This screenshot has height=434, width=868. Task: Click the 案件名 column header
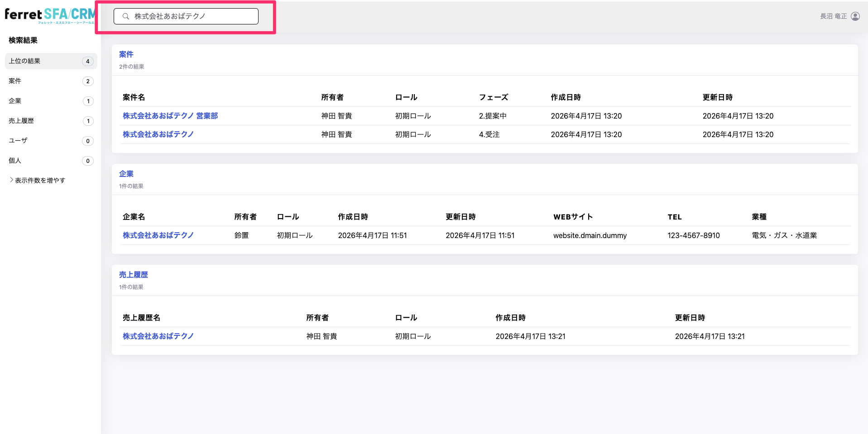coord(134,97)
